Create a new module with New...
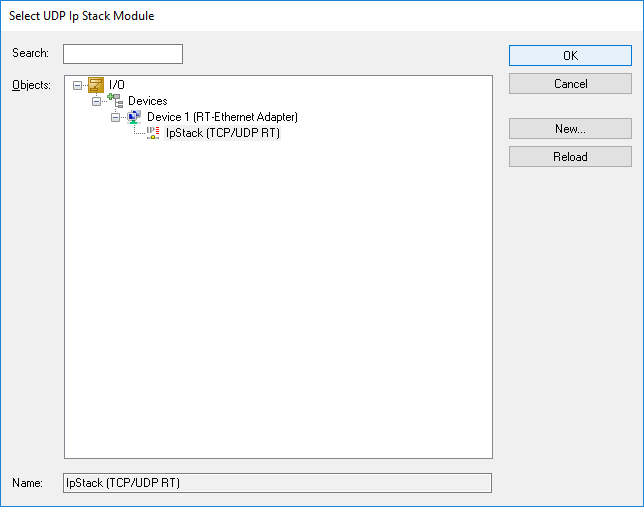Viewport: 644px width, 507px height. tap(570, 129)
